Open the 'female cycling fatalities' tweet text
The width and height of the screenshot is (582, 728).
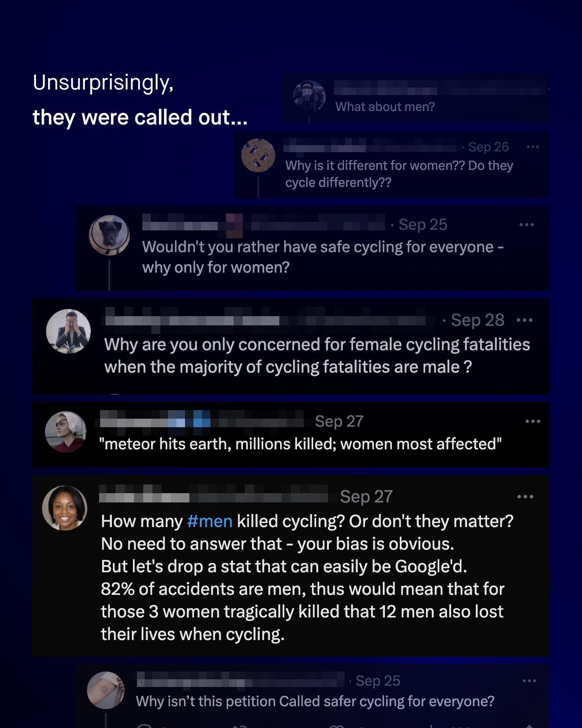tap(316, 356)
